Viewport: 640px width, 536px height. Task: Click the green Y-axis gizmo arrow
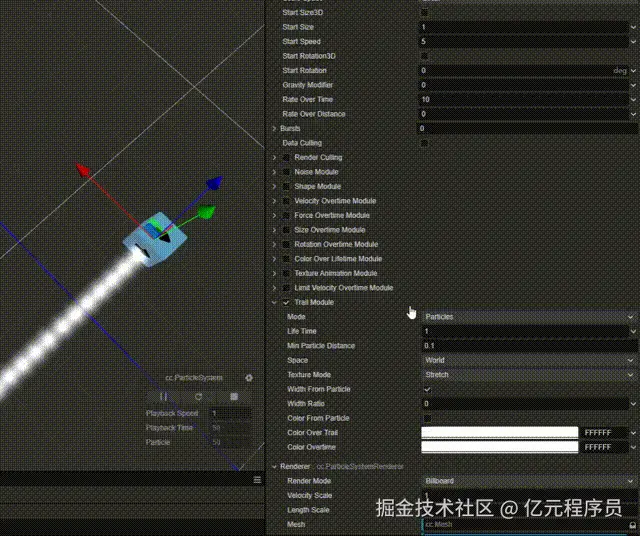pos(207,212)
